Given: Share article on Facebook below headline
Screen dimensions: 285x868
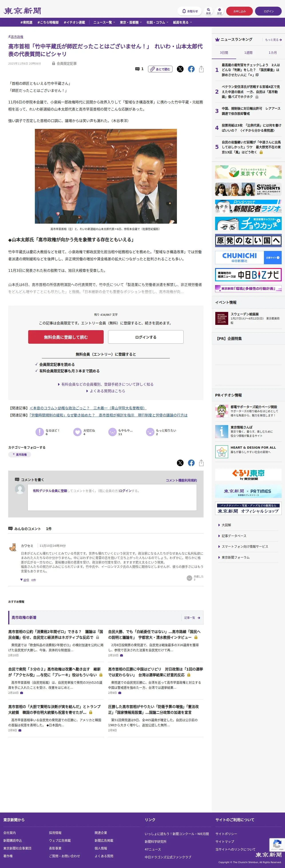Looking at the screenshot, I should coord(191,69).
